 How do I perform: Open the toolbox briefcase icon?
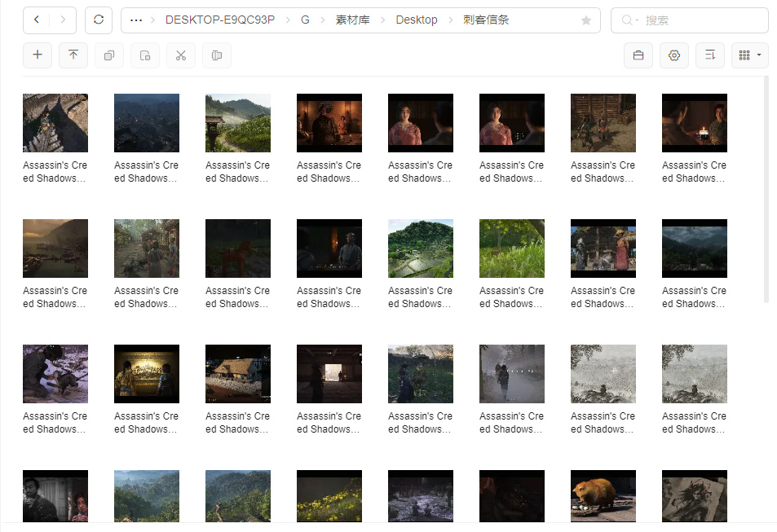tap(638, 55)
